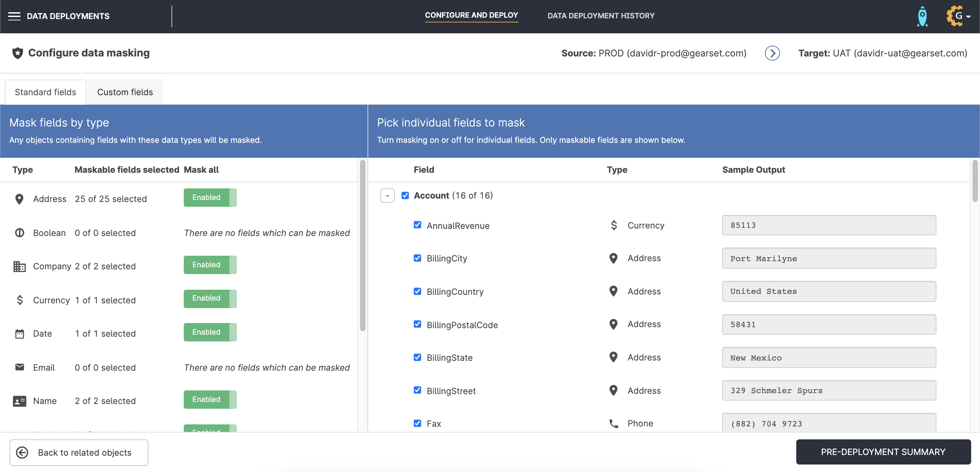980x472 pixels.
Task: Open the Gearset account gear menu
Action: pyautogui.click(x=958, y=16)
